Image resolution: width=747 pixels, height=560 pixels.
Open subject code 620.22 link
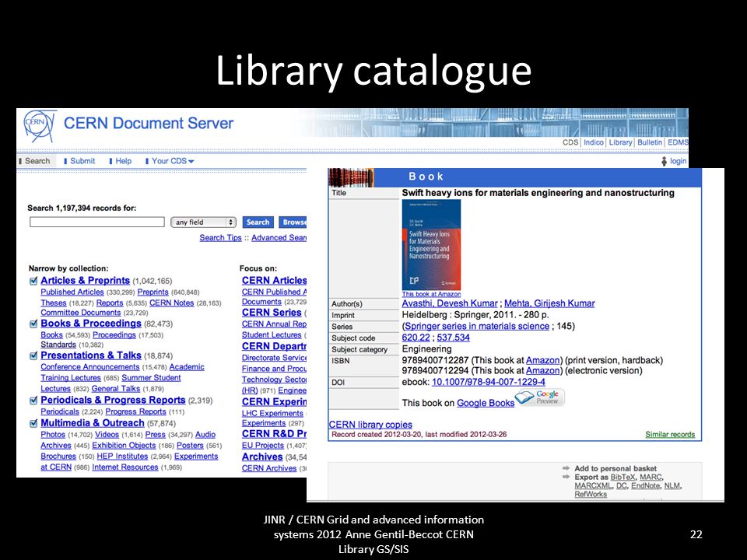coord(416,338)
